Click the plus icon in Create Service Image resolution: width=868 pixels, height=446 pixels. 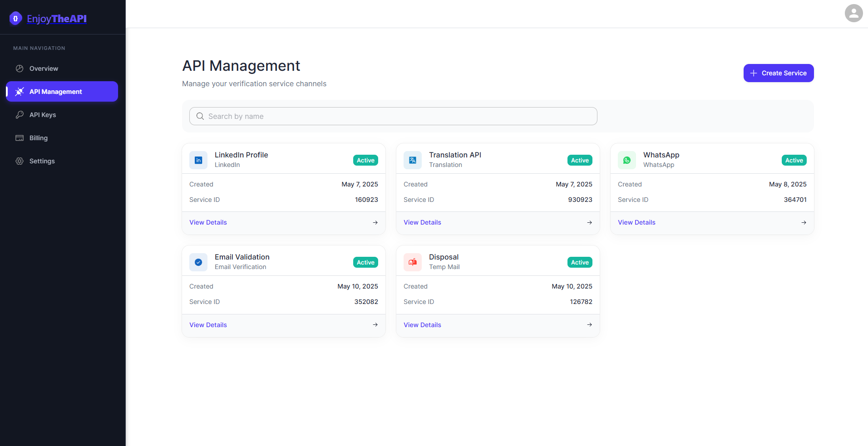tap(754, 73)
